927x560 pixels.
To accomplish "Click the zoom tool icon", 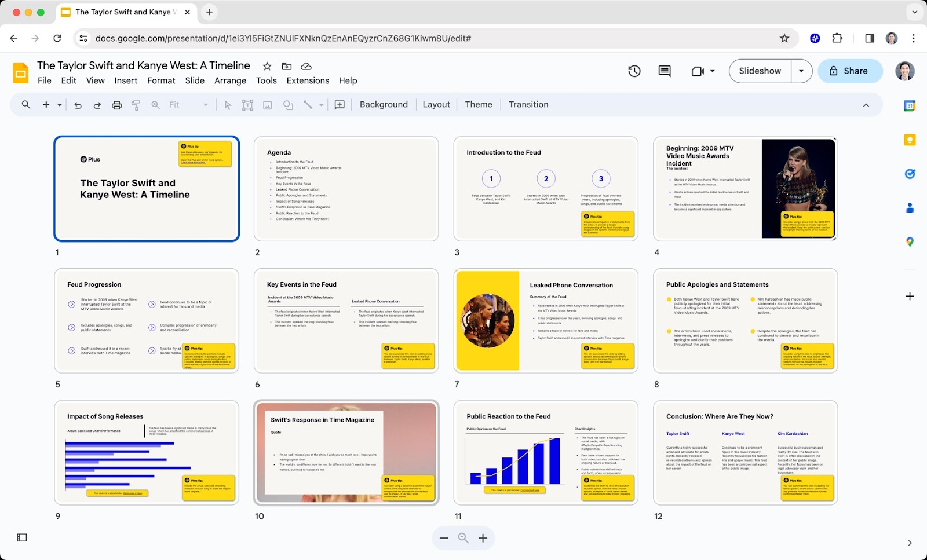I will [155, 105].
